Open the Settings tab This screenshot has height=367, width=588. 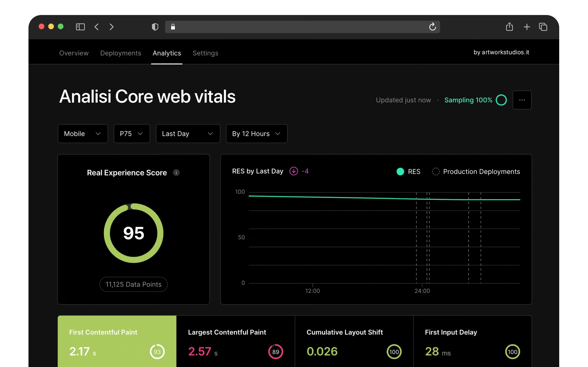(x=205, y=53)
